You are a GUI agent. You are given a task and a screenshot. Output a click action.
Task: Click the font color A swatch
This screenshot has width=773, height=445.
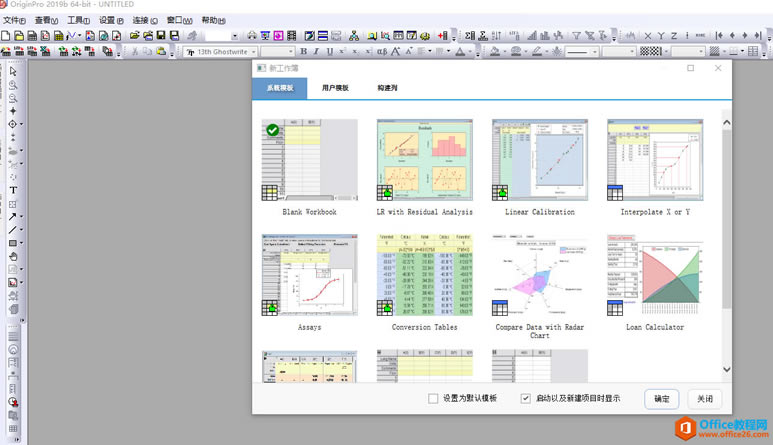pos(460,51)
